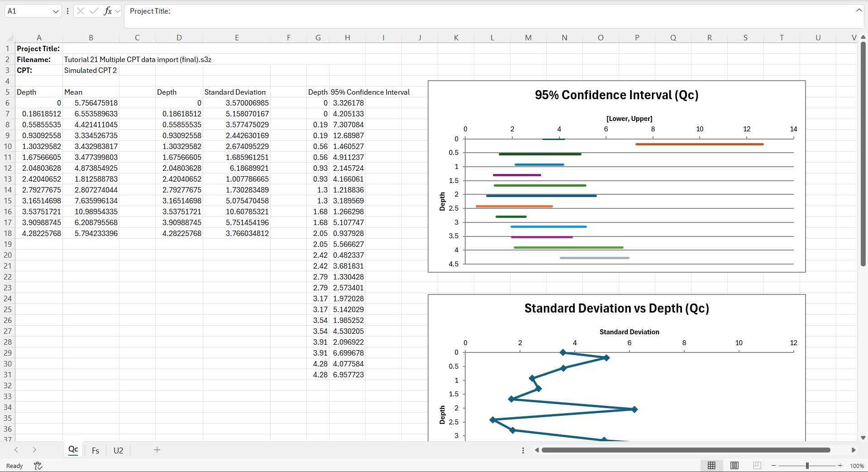The height and width of the screenshot is (472, 868).
Task: Click the 'Standard Deviation' axis title in lower chart
Action: point(629,332)
